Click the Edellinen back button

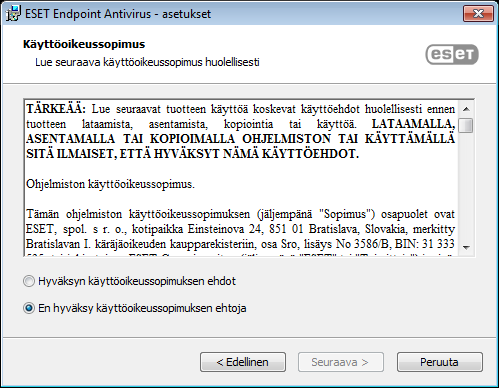[243, 362]
